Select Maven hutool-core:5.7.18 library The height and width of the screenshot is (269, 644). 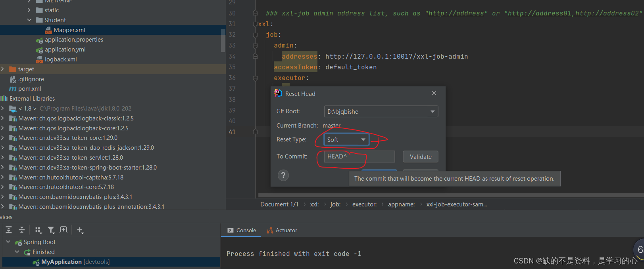point(66,187)
